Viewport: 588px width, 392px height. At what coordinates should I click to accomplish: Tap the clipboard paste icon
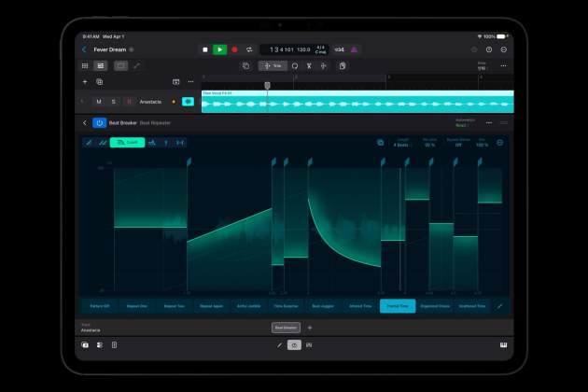tap(343, 66)
